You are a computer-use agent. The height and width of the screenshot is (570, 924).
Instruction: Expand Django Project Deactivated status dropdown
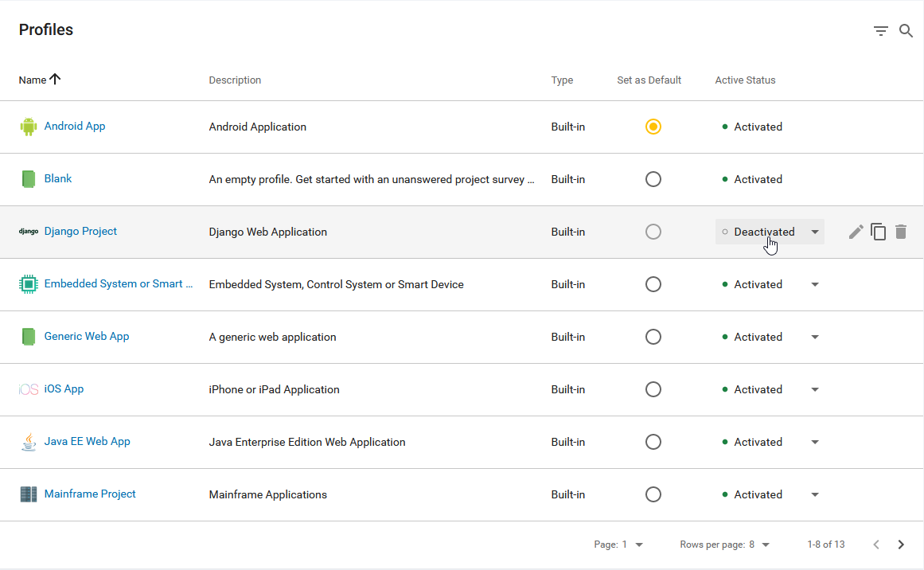814,232
